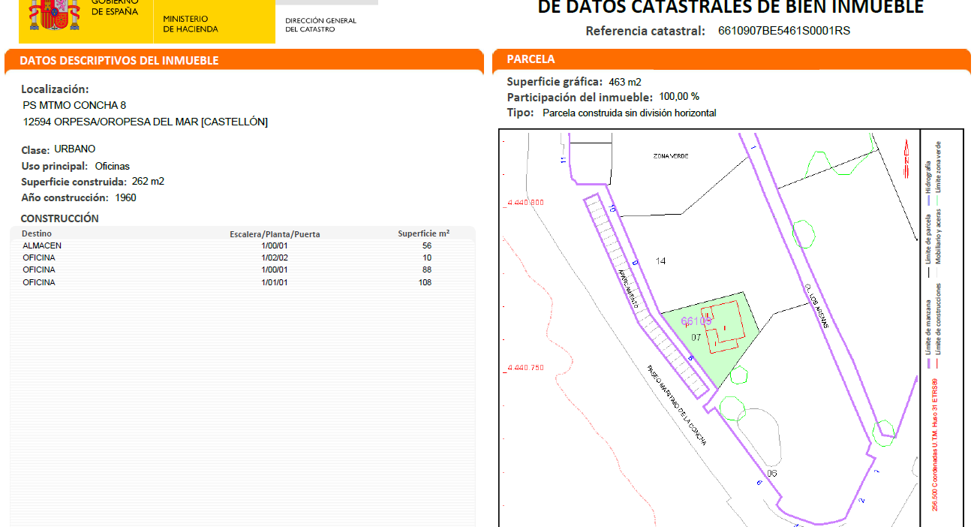Click the 'ZONA VERDE' map label

671,156
